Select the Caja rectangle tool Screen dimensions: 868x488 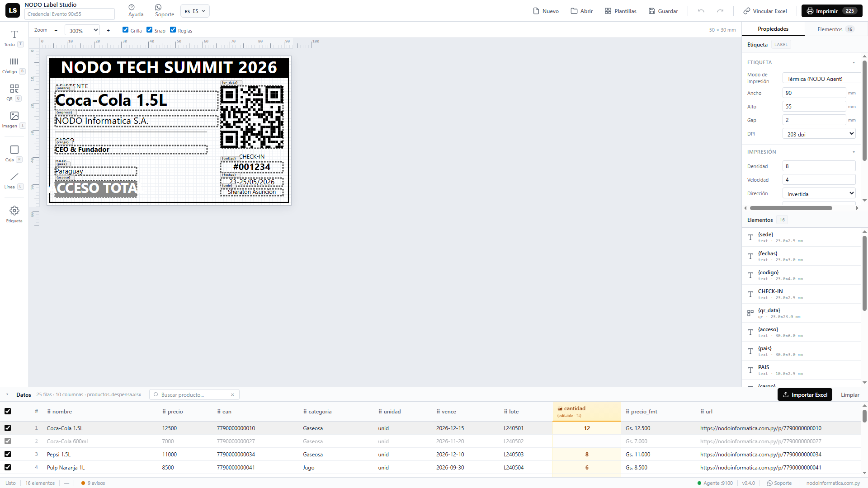(14, 153)
